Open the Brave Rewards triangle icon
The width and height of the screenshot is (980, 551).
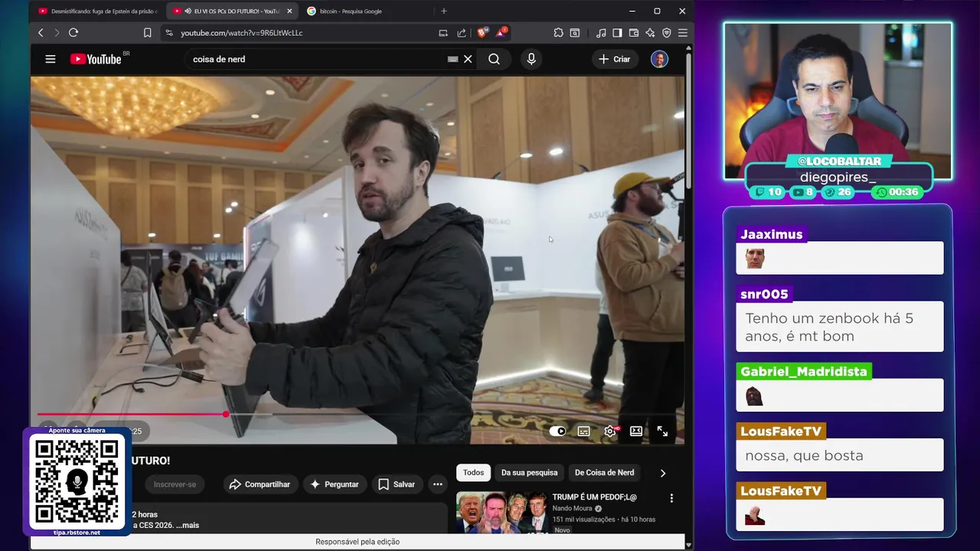(x=501, y=33)
